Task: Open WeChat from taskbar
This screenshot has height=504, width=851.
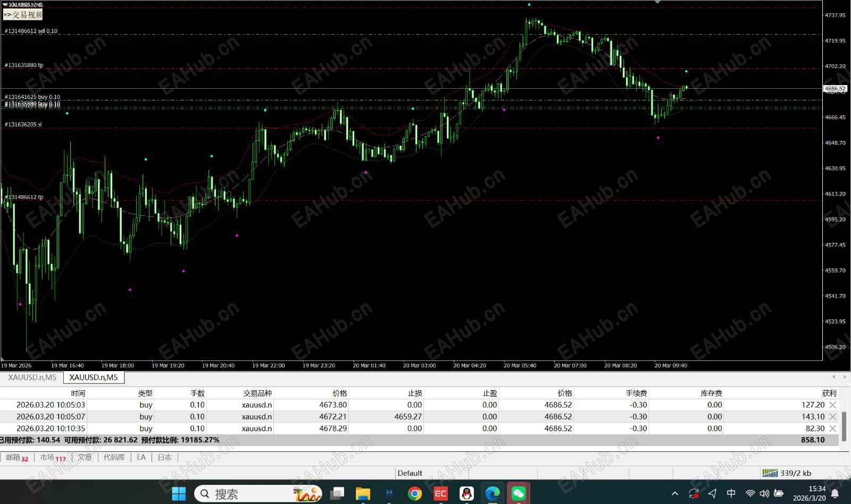Action: pyautogui.click(x=519, y=494)
